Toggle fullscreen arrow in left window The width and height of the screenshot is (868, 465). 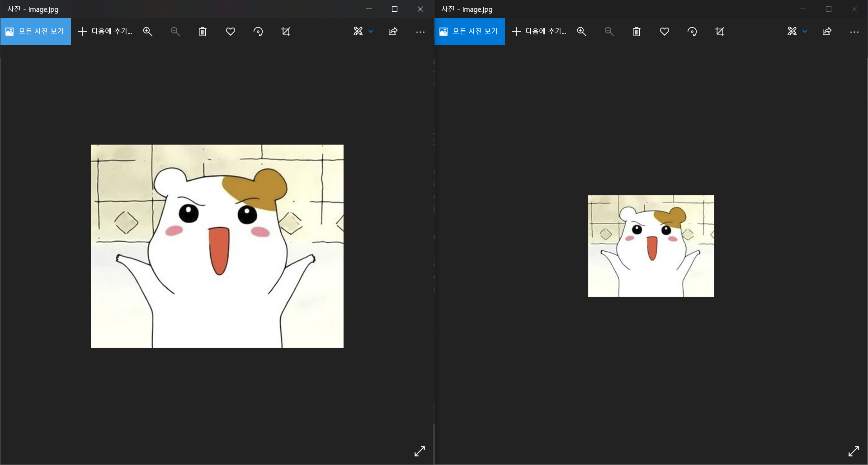pos(420,451)
